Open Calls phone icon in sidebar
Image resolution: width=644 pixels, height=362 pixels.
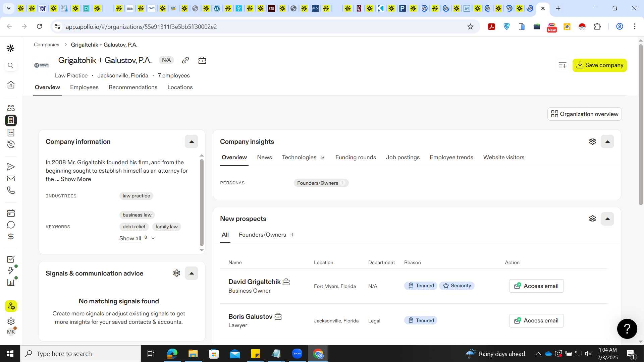point(11,190)
